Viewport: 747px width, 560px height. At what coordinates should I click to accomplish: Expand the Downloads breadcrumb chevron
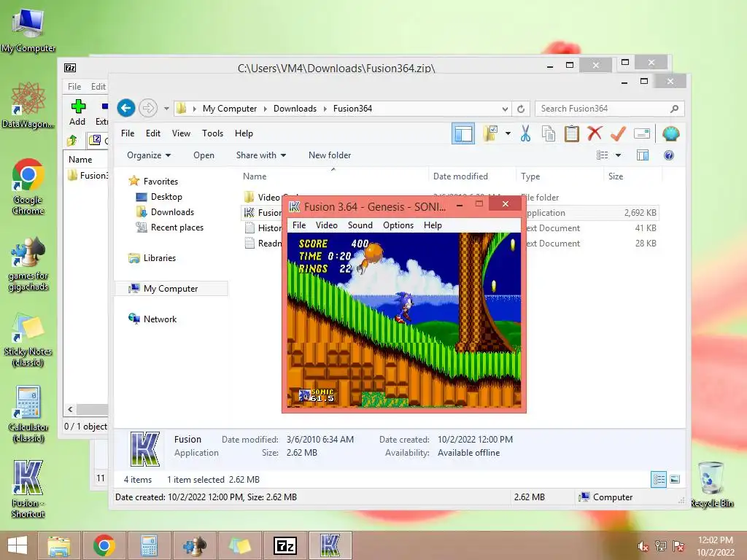pos(325,109)
